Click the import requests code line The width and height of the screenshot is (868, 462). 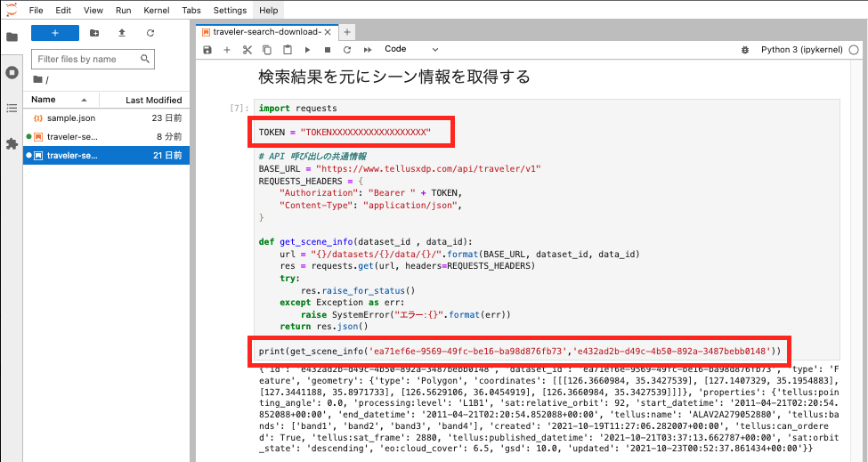298,109
